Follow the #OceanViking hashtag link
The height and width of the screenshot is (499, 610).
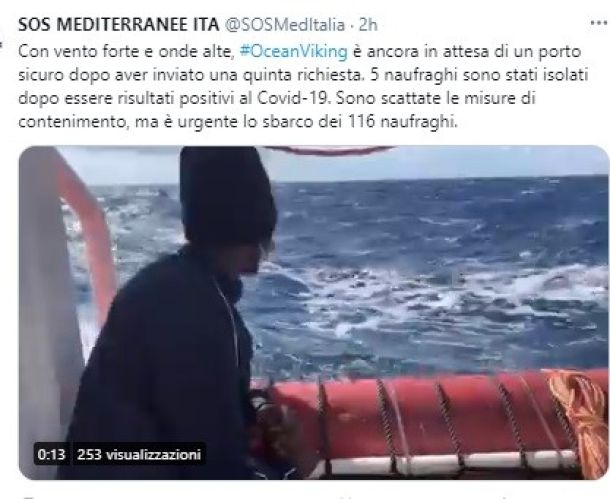(294, 51)
